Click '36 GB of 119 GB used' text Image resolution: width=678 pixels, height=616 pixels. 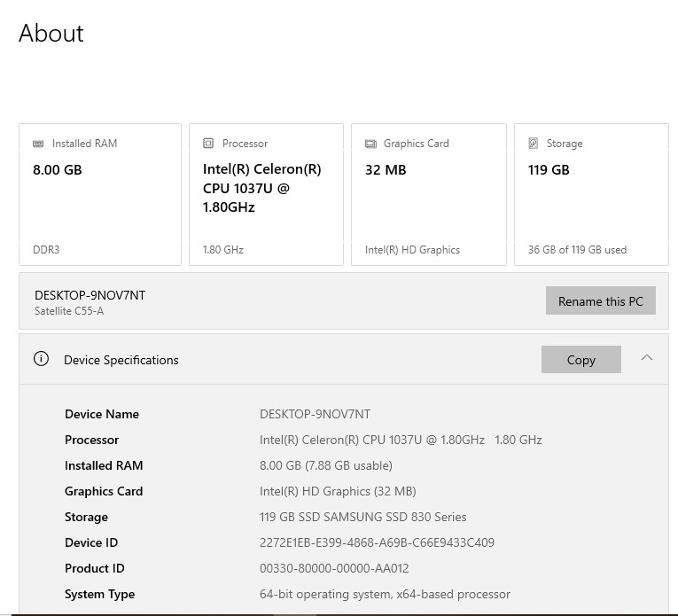tap(577, 250)
